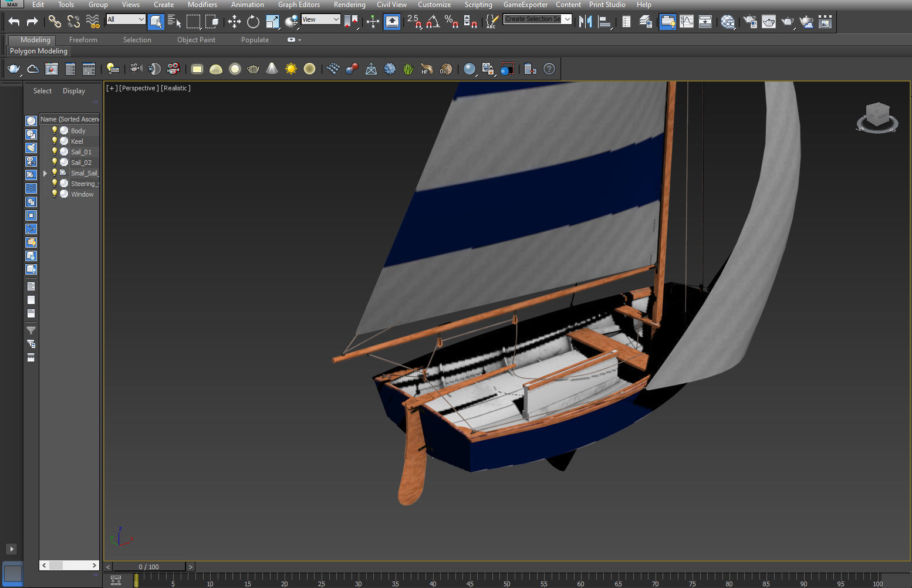Click the Name (Sorted Ascending) column header
This screenshot has width=912, height=588.
coord(69,119)
